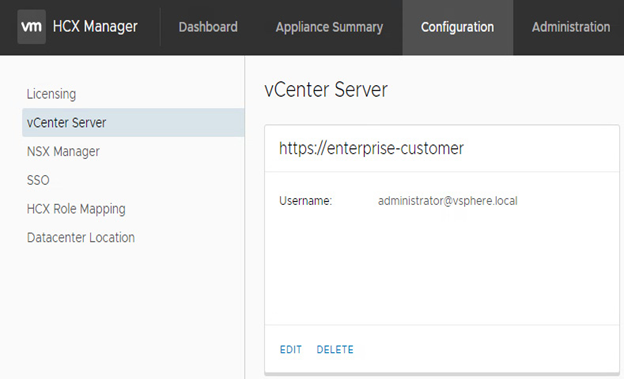Open the Dashboard tab
625x379 pixels.
208,27
